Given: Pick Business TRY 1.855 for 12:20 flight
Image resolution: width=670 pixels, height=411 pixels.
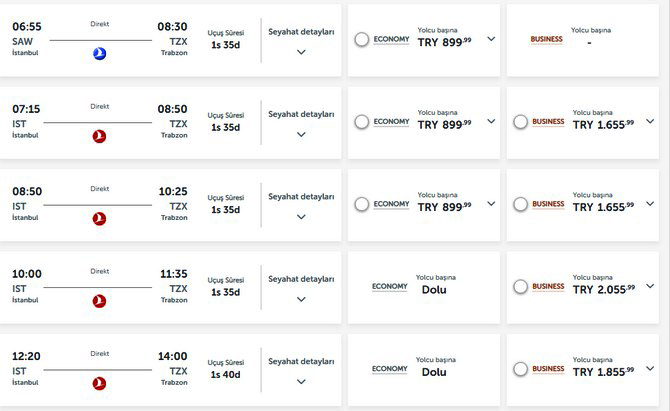Looking at the screenshot, I should coord(521,369).
